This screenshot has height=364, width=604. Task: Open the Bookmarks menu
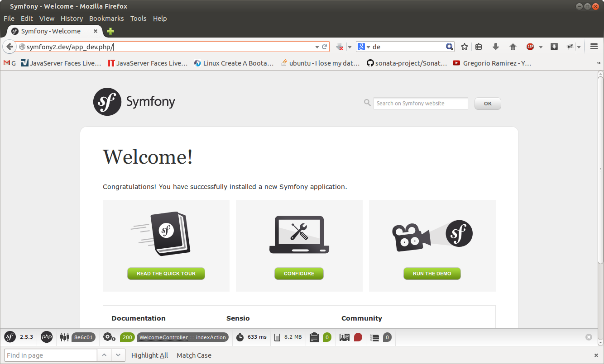click(x=106, y=19)
